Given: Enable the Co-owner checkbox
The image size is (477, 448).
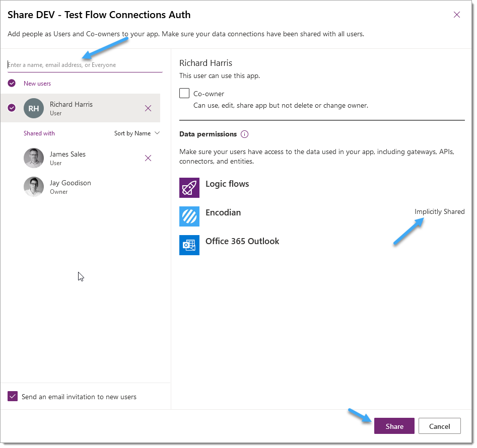Looking at the screenshot, I should point(184,93).
